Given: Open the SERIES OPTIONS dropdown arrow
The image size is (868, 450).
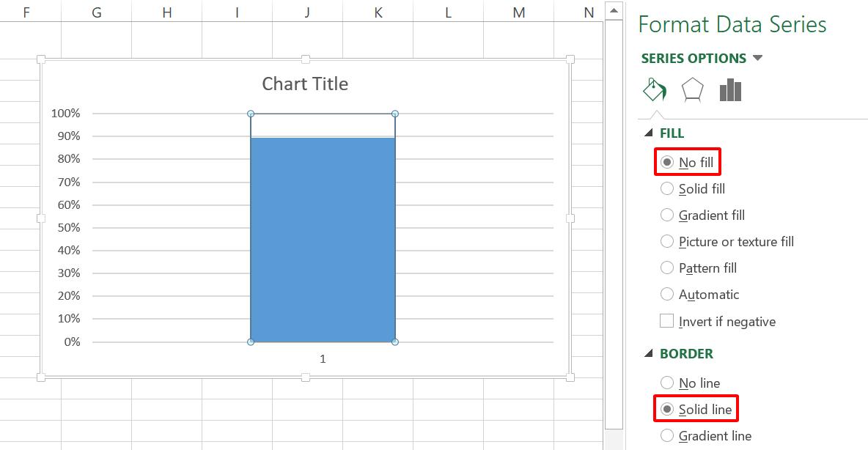Looking at the screenshot, I should (759, 58).
